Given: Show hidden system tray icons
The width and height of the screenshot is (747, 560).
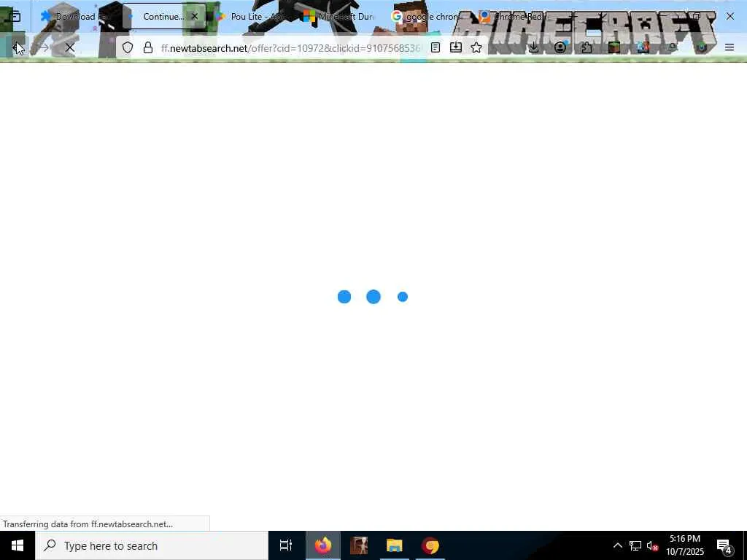Looking at the screenshot, I should 617,545.
